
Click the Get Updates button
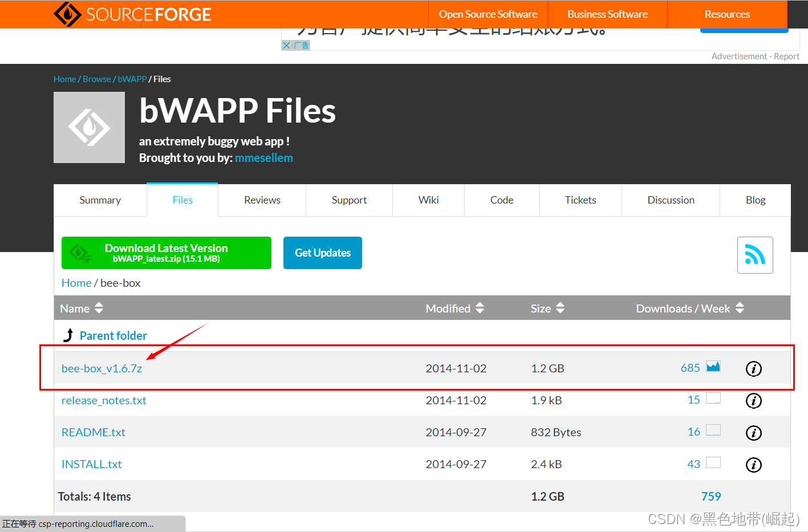[323, 253]
